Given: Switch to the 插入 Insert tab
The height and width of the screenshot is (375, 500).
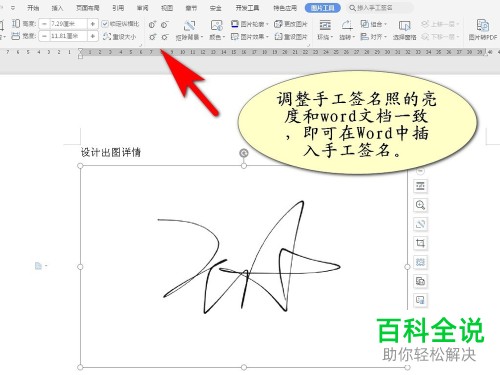Looking at the screenshot, I should (57, 8).
